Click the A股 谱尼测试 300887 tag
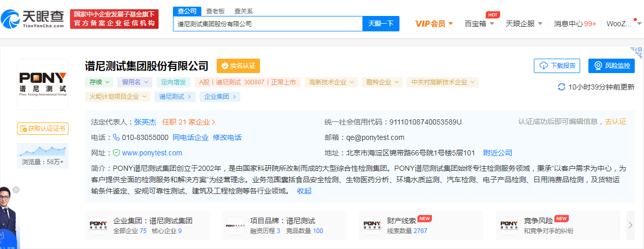Viewport: 644px width, 249px height. pos(248,82)
